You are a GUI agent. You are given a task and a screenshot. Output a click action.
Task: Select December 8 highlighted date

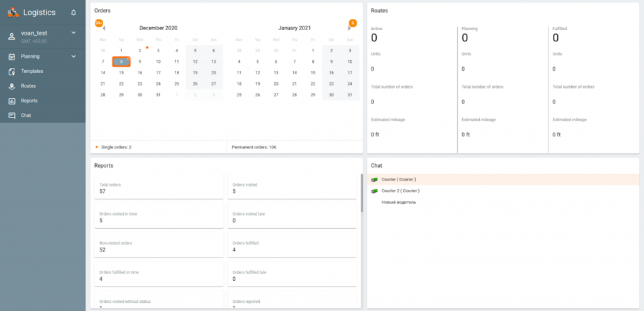(x=121, y=62)
